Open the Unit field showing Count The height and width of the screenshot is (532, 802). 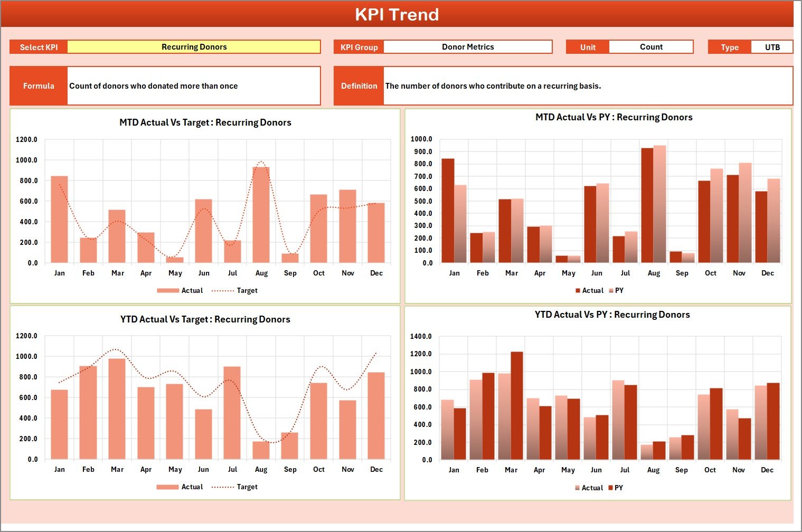[x=651, y=46]
